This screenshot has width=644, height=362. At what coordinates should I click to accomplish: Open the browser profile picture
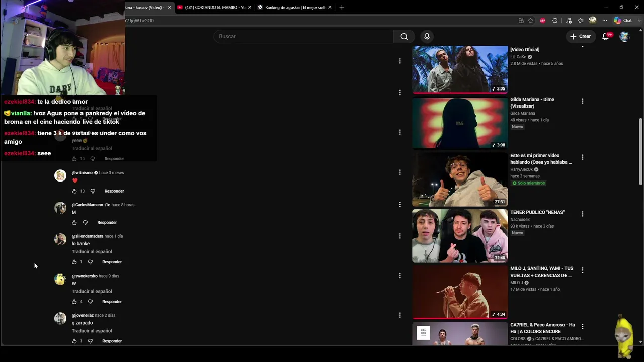pyautogui.click(x=593, y=20)
